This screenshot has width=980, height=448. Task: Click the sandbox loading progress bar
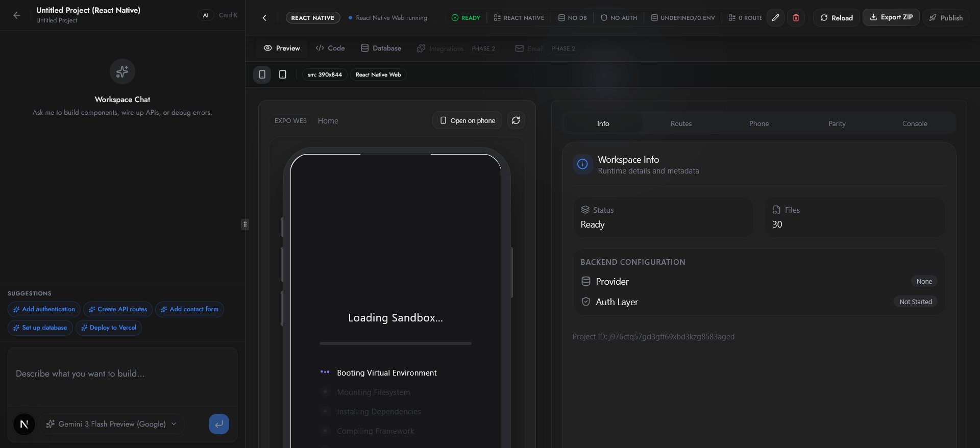tap(396, 343)
